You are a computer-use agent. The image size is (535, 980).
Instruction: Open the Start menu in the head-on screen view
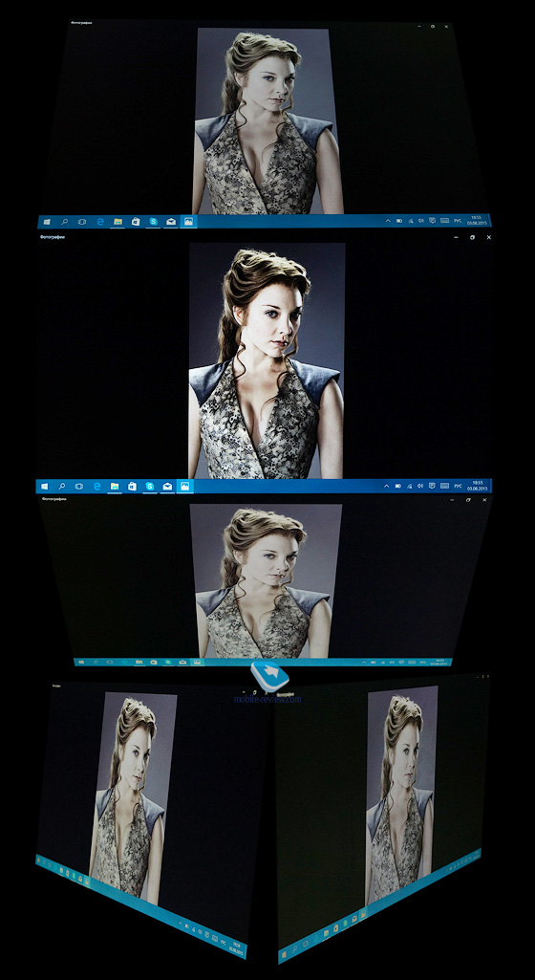45,486
